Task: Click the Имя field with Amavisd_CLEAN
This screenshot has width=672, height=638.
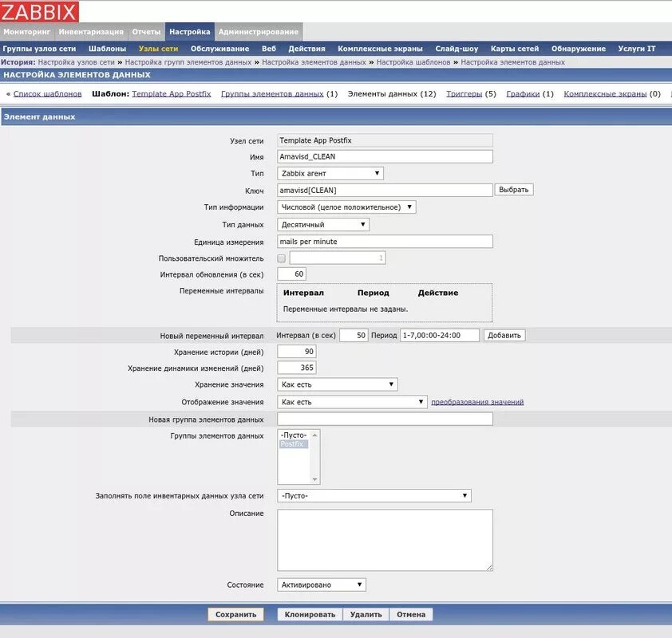Action: (x=385, y=157)
